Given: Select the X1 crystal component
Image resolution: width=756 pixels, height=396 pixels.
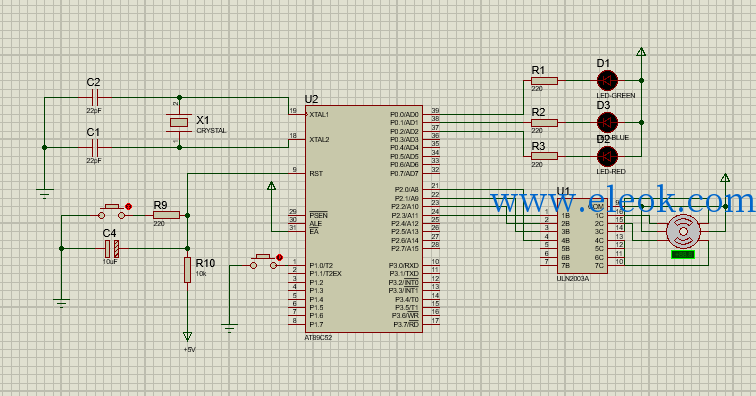Looking at the screenshot, I should point(179,123).
